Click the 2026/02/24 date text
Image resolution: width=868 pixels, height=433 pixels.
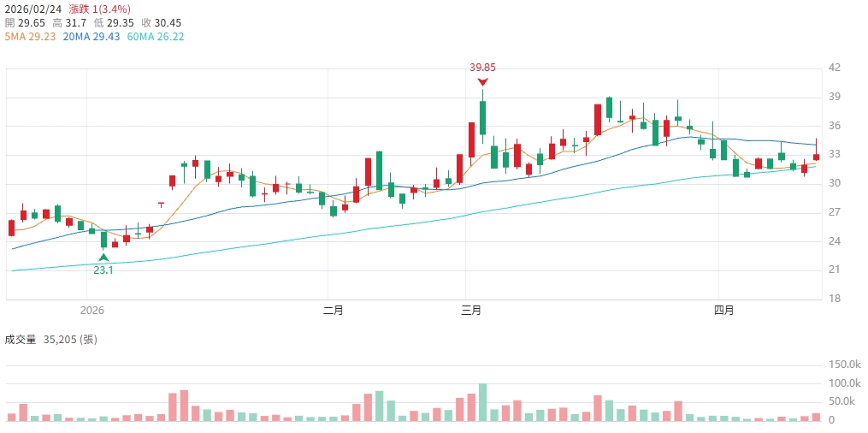33,9
